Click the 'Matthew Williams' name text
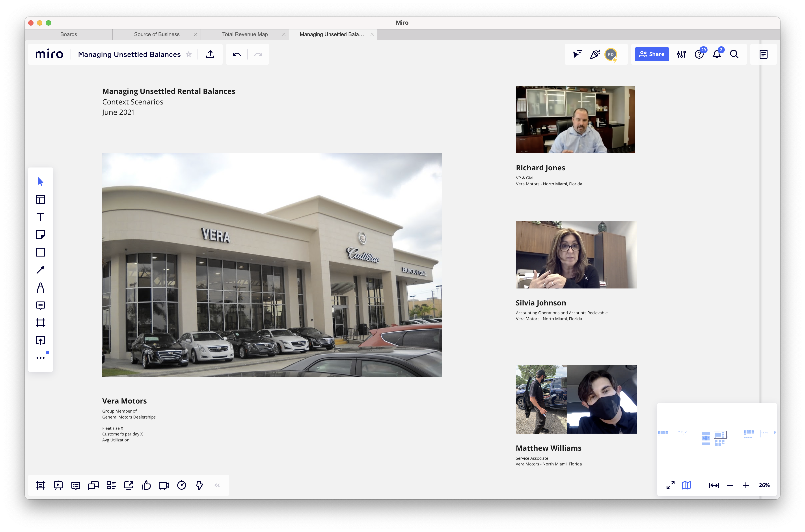This screenshot has height=532, width=805. pyautogui.click(x=548, y=448)
